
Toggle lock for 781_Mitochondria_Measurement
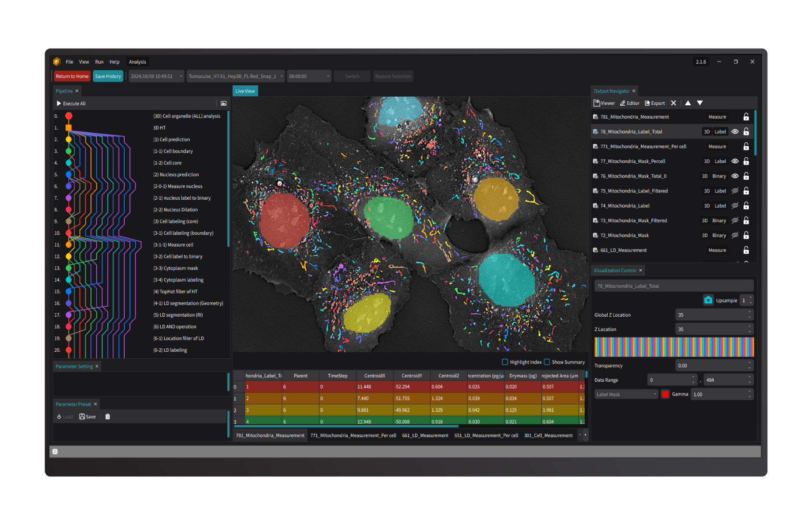pos(746,117)
